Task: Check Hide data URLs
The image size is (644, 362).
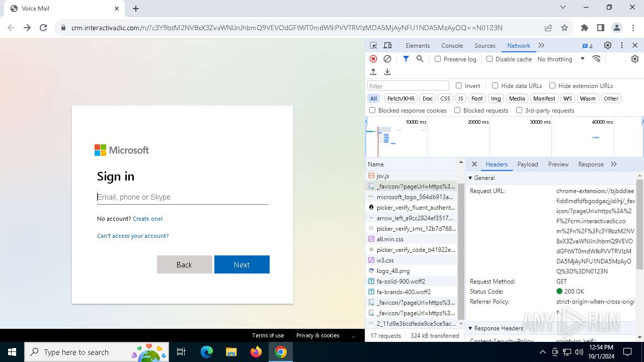Action: (495, 85)
